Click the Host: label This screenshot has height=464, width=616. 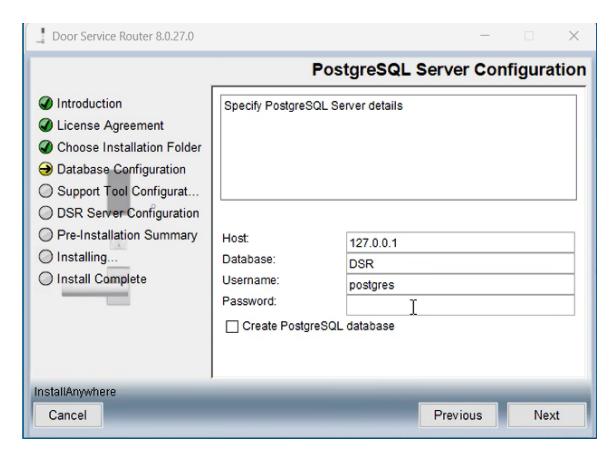235,238
